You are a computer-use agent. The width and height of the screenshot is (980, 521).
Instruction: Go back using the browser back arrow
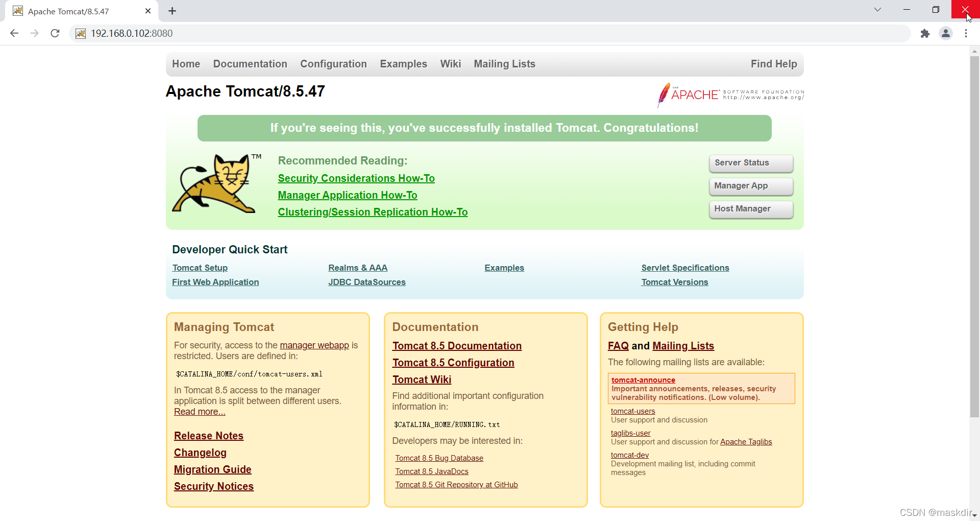[14, 33]
